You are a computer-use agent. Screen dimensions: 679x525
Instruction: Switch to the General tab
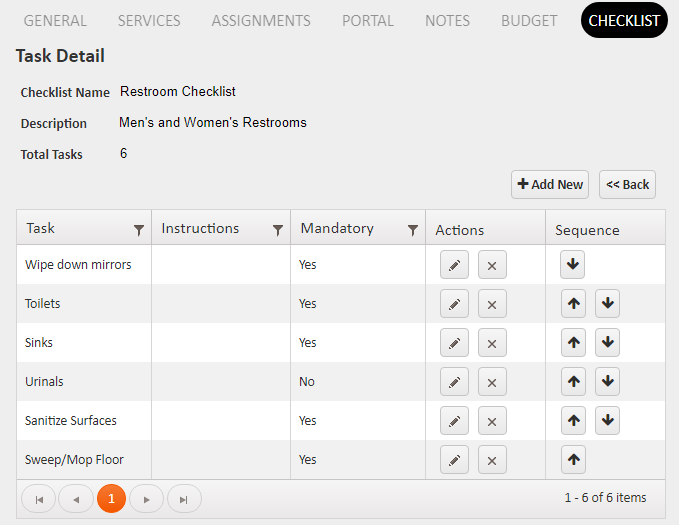(55, 20)
